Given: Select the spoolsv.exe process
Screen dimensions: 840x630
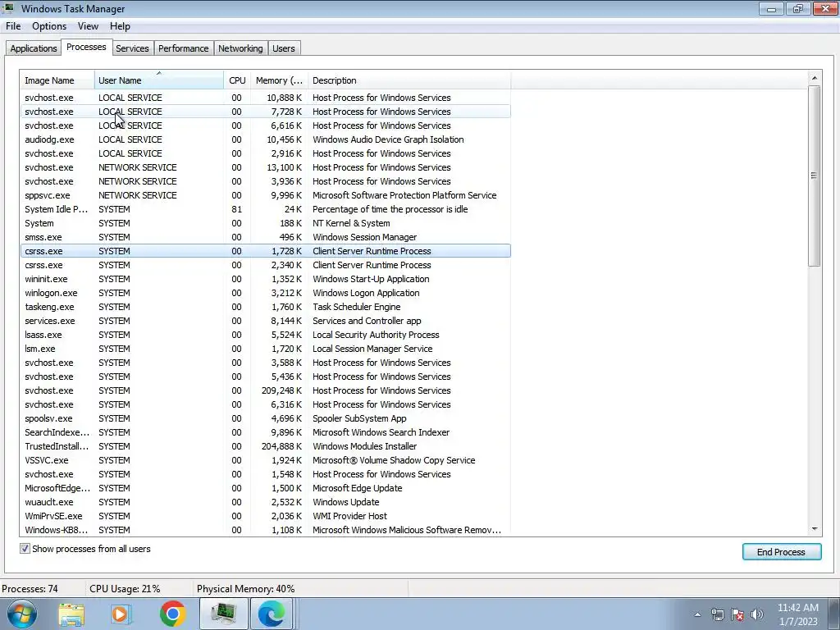Looking at the screenshot, I should point(265,418).
